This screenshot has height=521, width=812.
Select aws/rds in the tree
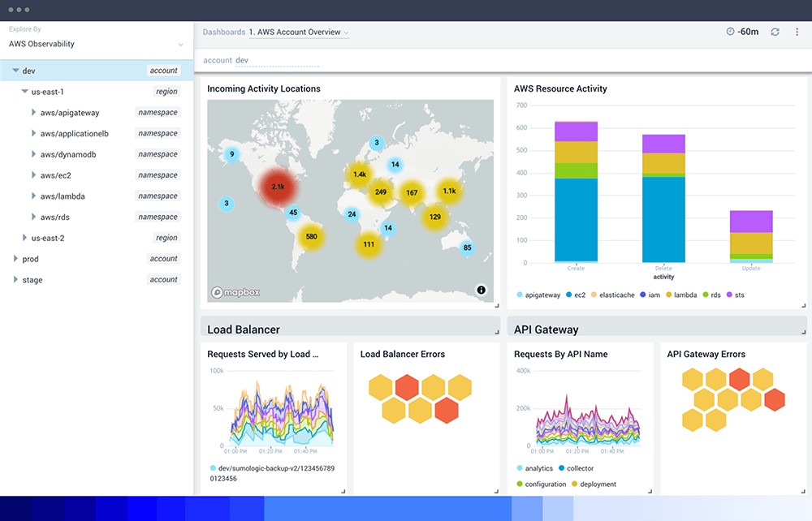[x=55, y=217]
